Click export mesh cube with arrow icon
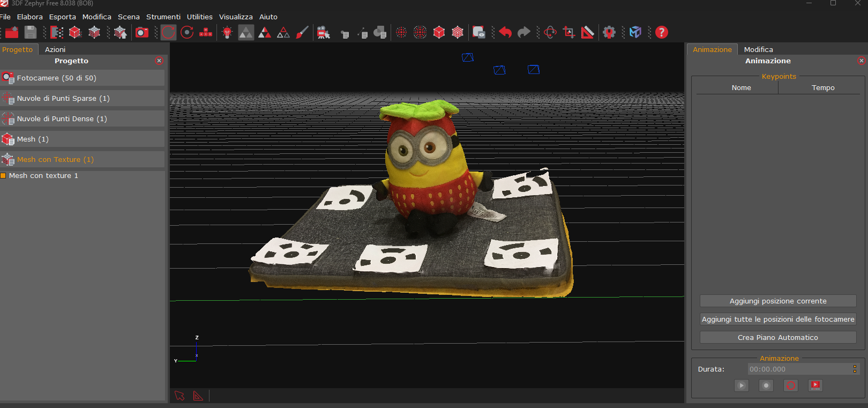 121,32
